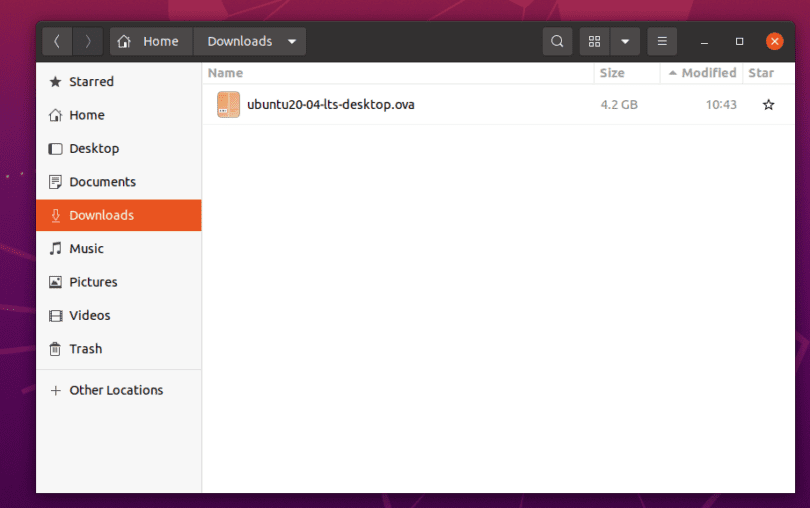Open the hamburger menu in header
The height and width of the screenshot is (508, 810).
(661, 41)
